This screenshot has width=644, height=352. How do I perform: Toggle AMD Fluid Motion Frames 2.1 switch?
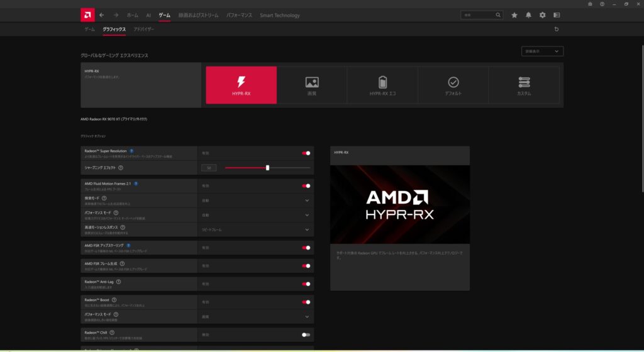[x=306, y=186]
